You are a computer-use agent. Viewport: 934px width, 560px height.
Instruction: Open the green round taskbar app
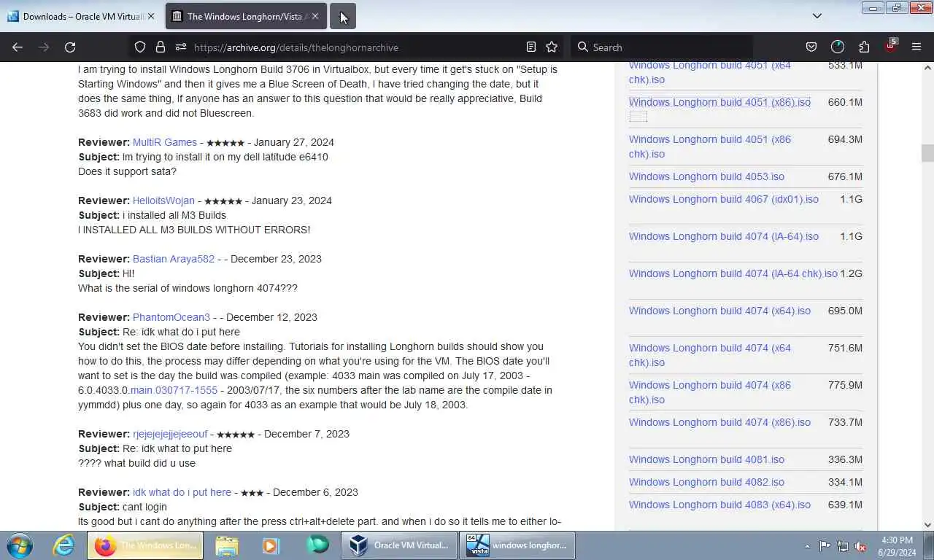point(317,545)
